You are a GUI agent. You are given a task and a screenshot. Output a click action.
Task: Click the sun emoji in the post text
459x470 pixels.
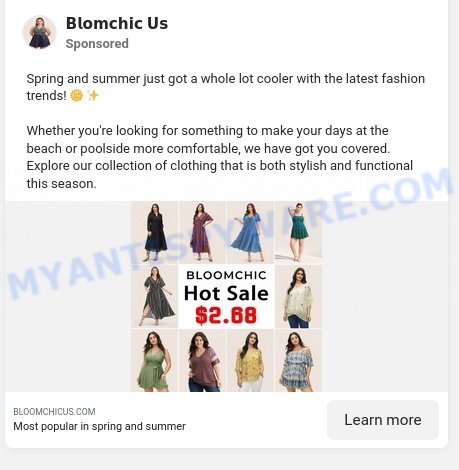tap(76, 96)
